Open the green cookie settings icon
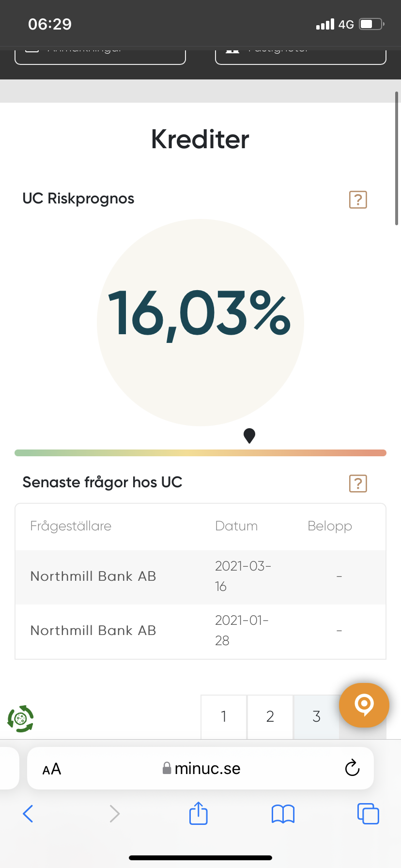The image size is (401, 868). click(20, 718)
